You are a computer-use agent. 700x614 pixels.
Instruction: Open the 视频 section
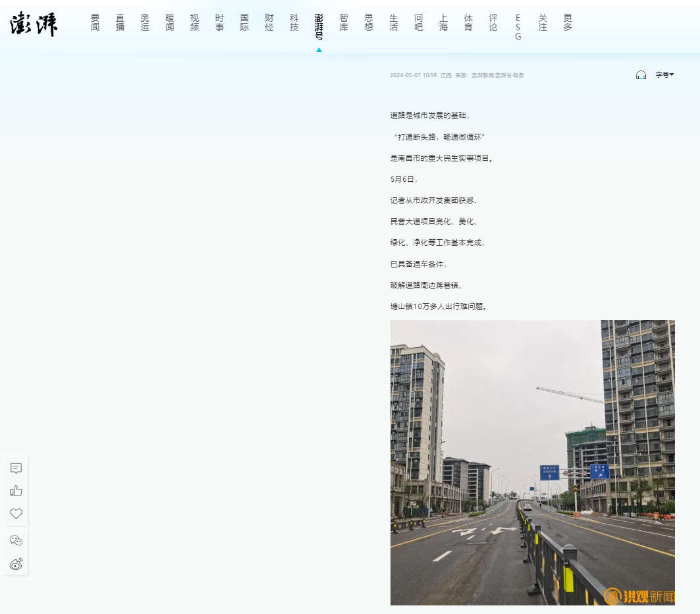194,22
